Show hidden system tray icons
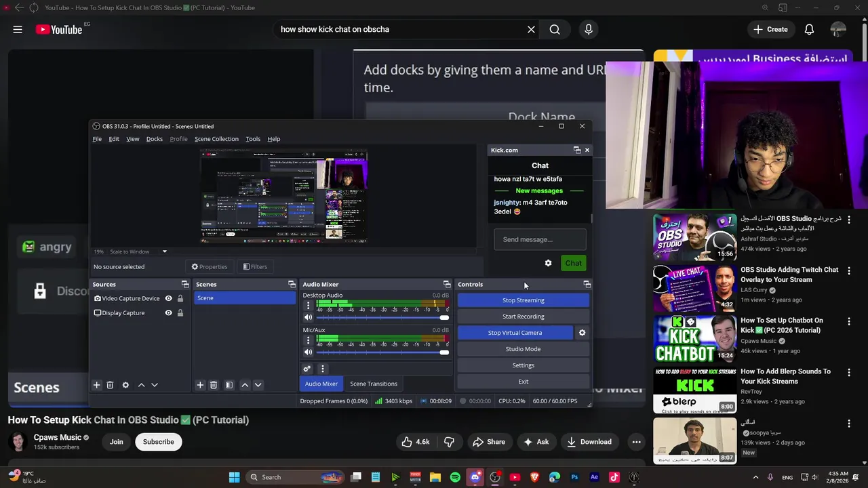The height and width of the screenshot is (488, 868). click(x=755, y=477)
